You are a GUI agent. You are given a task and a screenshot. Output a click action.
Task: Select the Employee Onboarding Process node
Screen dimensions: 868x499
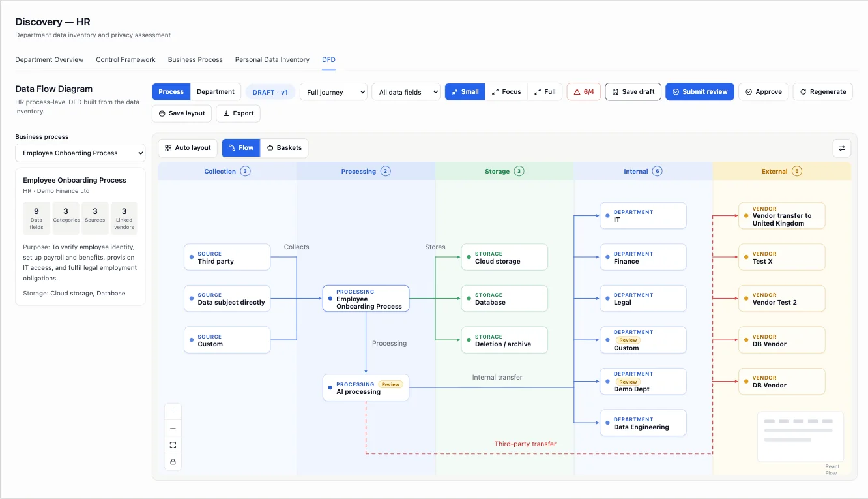[x=366, y=299]
